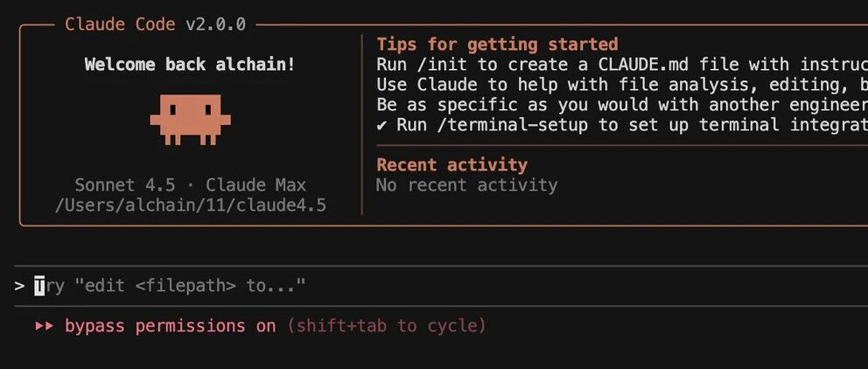This screenshot has height=369, width=868.
Task: Click the No recent activity text
Action: tap(466, 184)
